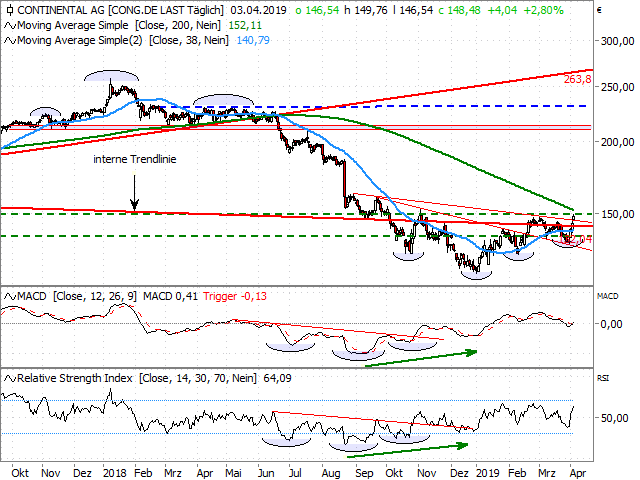Click the close price value 148,48

(x=464, y=10)
